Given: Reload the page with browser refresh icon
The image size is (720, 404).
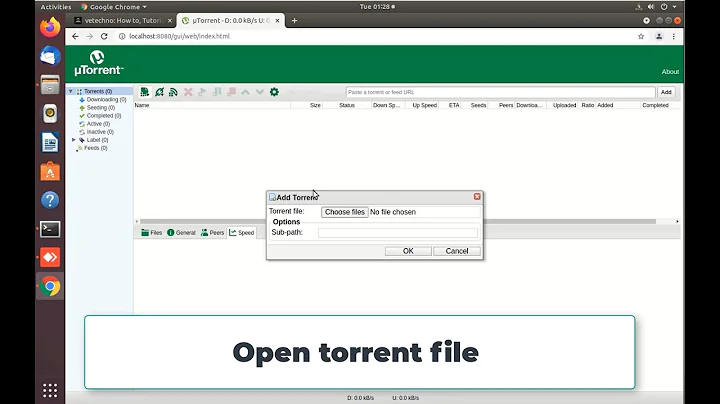Looking at the screenshot, I should 104,36.
